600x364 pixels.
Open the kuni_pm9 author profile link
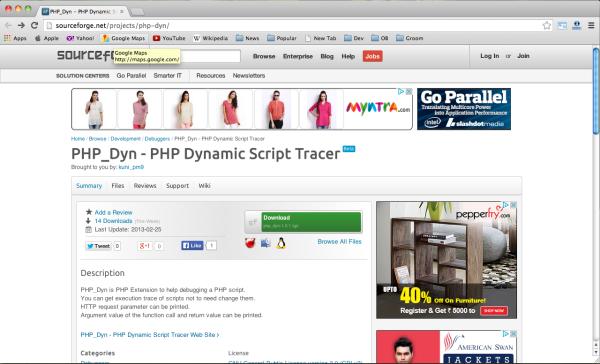click(x=131, y=167)
